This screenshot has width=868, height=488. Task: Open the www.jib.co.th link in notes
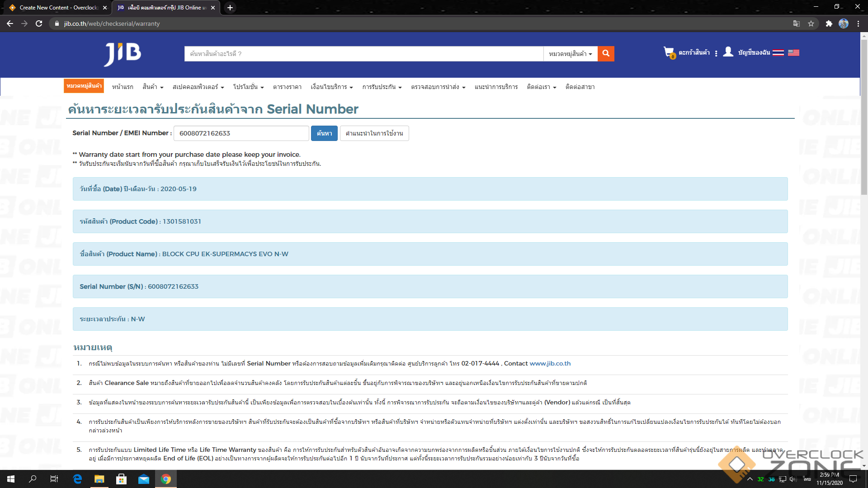click(x=550, y=363)
